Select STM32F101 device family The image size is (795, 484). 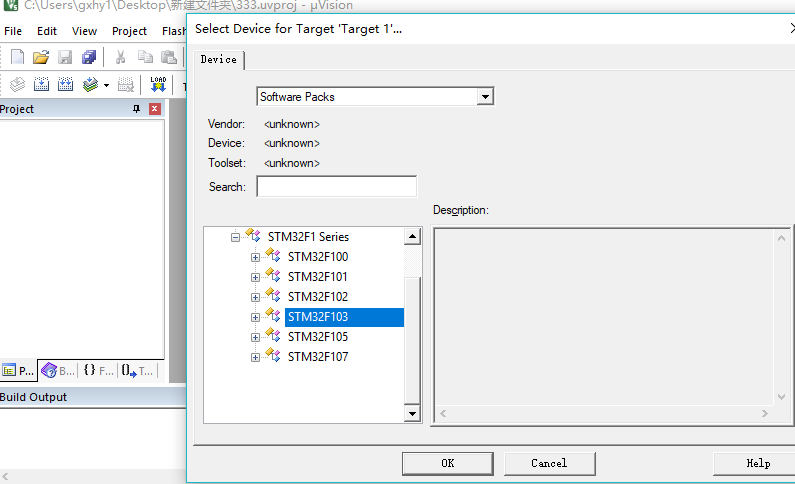(318, 277)
